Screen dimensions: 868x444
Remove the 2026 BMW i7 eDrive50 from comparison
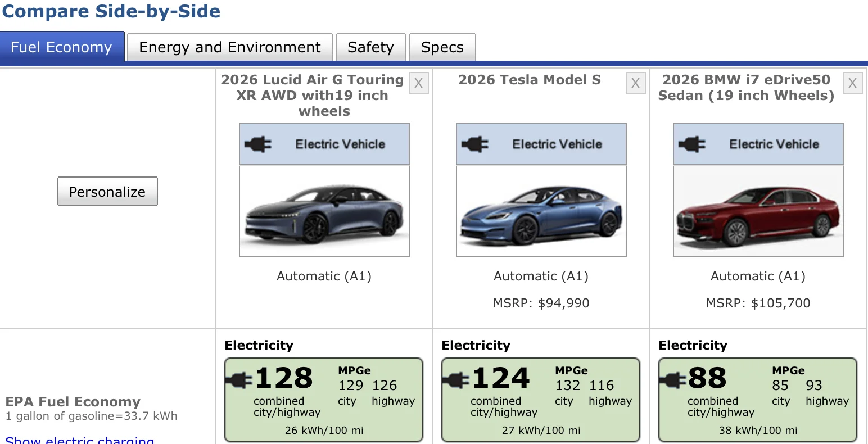click(x=852, y=83)
